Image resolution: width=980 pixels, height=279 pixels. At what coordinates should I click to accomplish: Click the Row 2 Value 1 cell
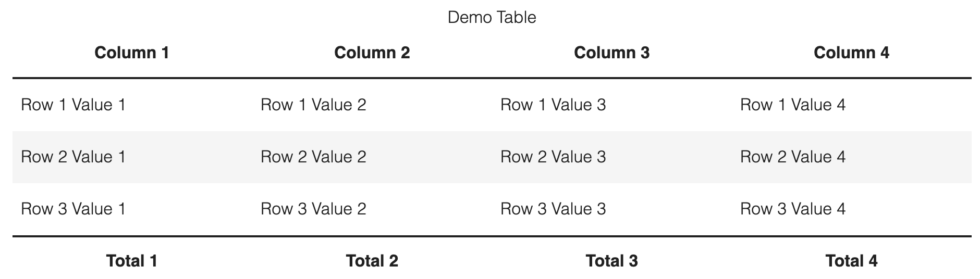73,157
